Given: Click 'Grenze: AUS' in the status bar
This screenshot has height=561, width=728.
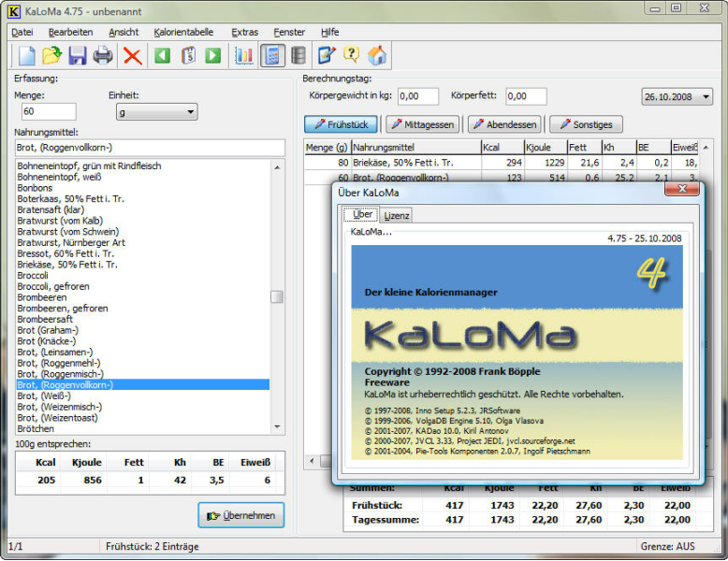Looking at the screenshot, I should [x=667, y=546].
